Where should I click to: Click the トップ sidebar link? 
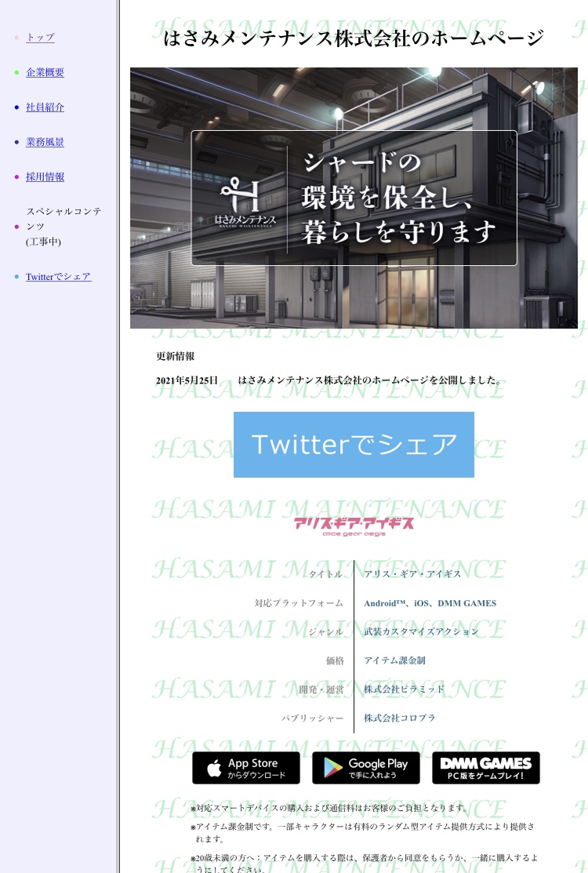tap(40, 38)
